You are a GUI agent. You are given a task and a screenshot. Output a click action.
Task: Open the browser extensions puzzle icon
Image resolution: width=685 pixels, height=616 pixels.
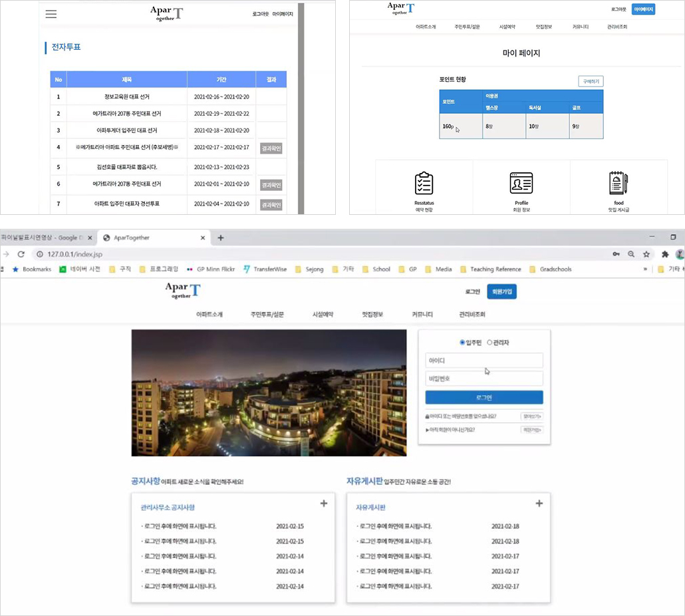665,254
